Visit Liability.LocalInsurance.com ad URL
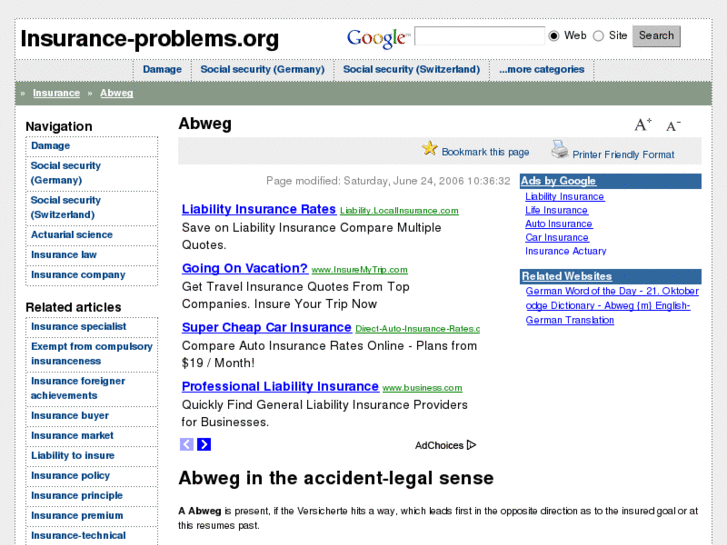727x545 pixels. 399,211
